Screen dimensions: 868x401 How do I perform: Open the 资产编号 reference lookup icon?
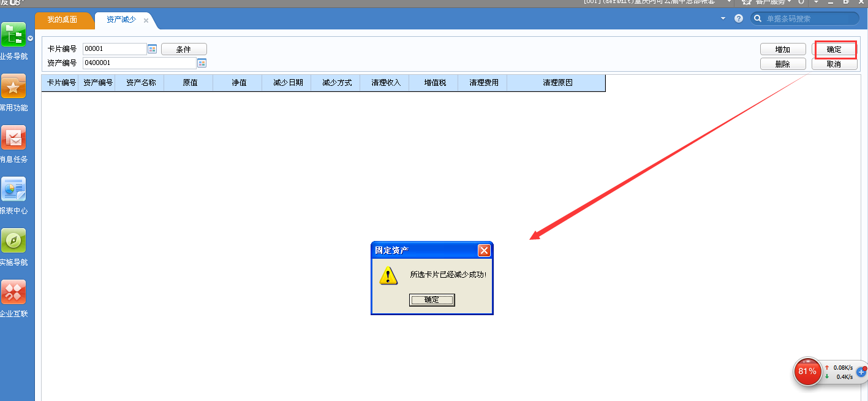point(202,63)
